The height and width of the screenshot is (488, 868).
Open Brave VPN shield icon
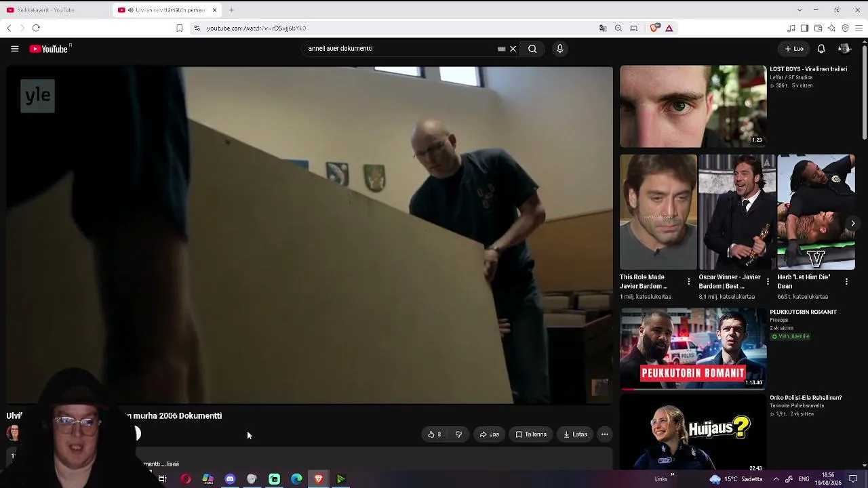(845, 28)
